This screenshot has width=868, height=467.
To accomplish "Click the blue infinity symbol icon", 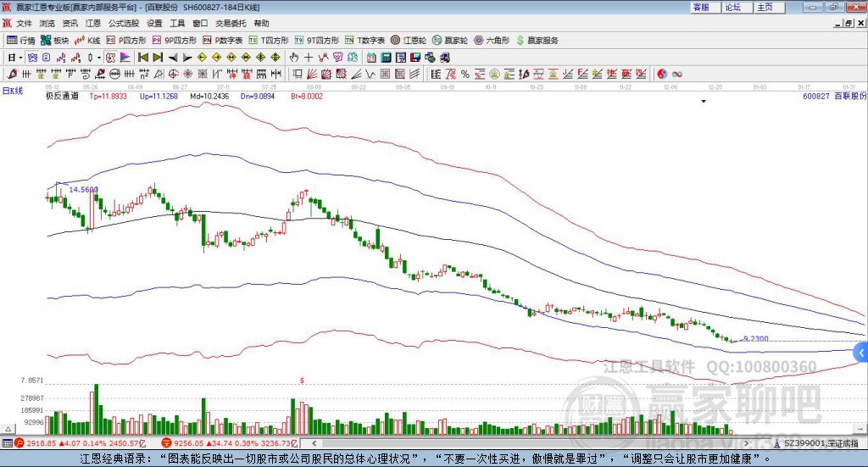I will (x=677, y=74).
